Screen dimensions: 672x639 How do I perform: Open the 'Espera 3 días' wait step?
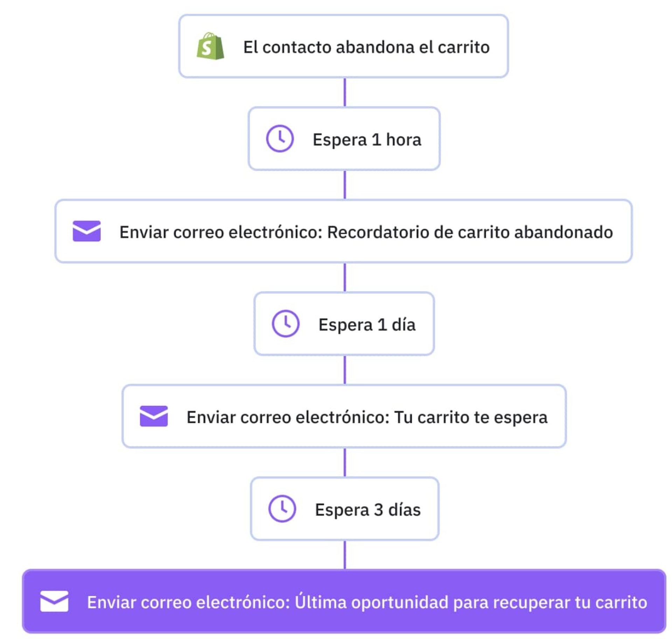pyautogui.click(x=367, y=510)
